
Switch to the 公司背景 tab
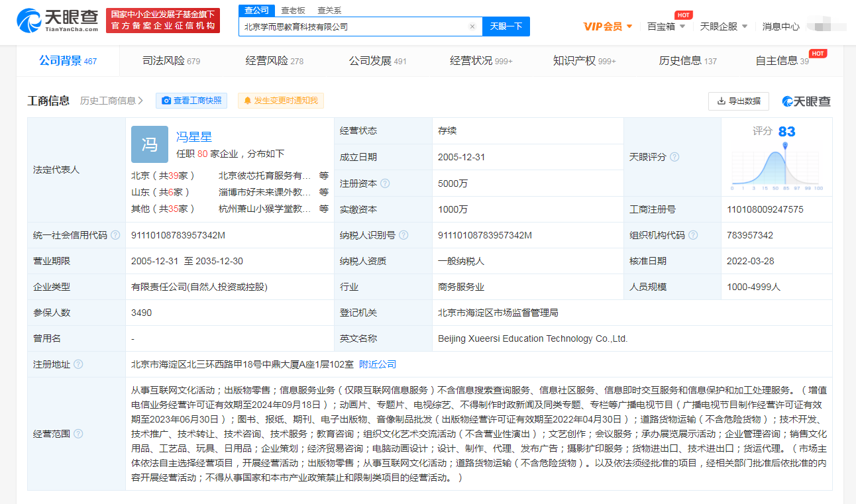click(68, 60)
